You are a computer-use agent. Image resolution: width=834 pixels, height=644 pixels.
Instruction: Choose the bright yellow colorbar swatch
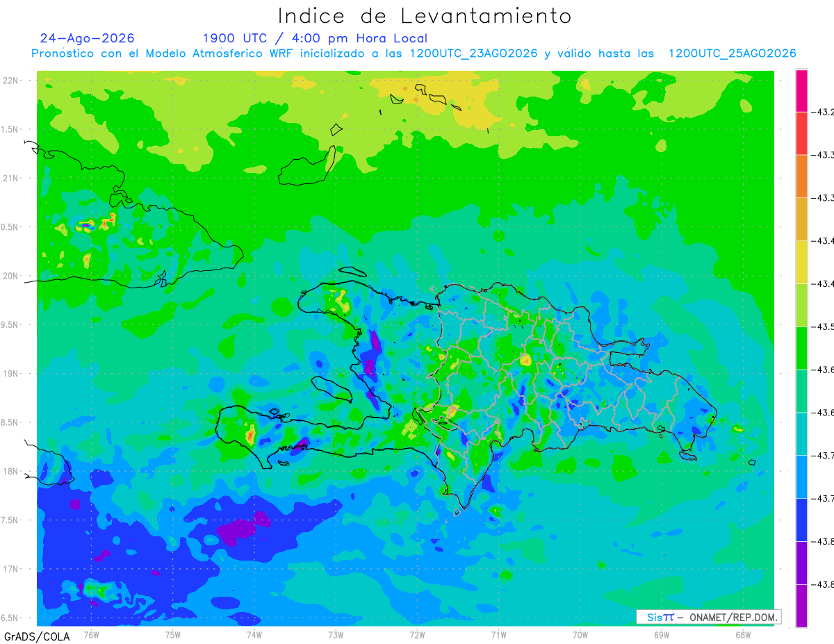coord(801,262)
